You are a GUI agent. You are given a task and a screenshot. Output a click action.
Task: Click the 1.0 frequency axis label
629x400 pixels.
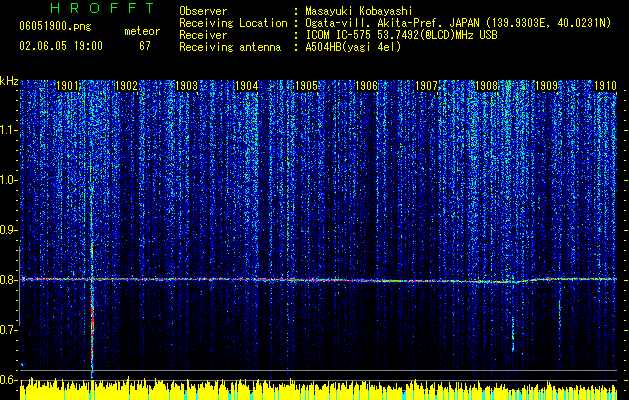click(x=8, y=180)
